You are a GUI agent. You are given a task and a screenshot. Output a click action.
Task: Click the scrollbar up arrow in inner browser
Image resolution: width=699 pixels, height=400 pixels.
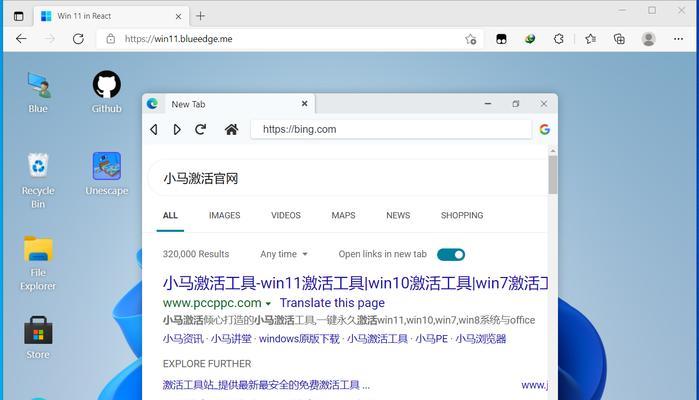[553, 151]
